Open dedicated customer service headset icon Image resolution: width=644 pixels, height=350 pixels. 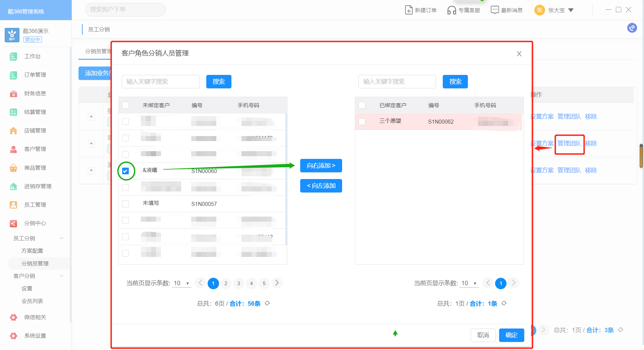[451, 10]
